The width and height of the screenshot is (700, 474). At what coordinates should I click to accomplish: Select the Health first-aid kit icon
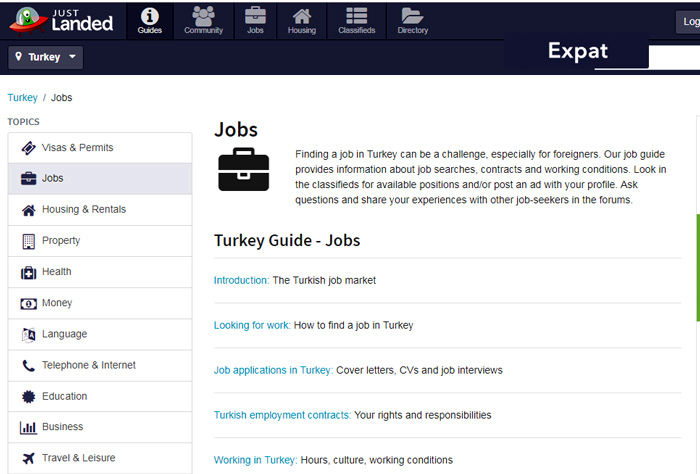29,272
